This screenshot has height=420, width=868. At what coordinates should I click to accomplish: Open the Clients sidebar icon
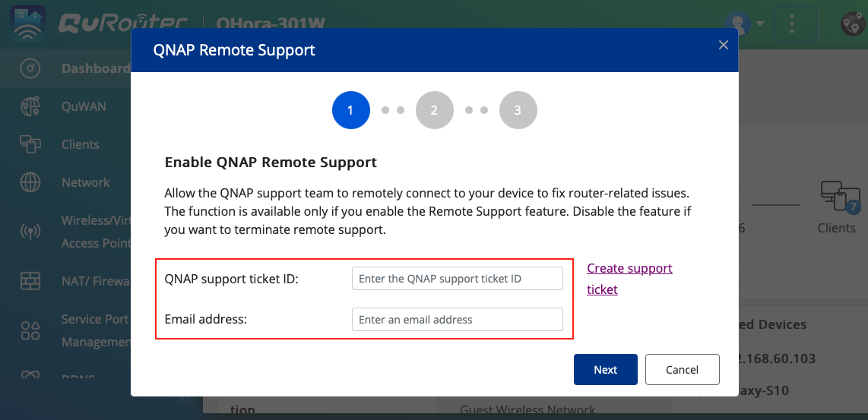coord(30,144)
